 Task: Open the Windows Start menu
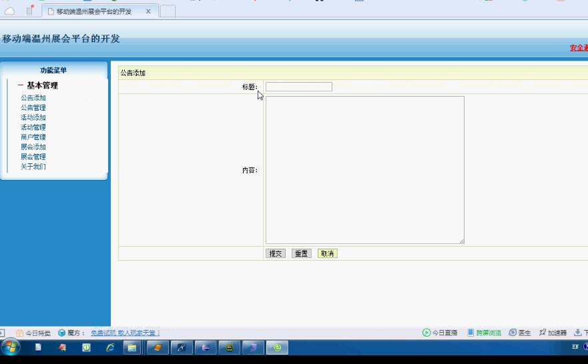click(10, 347)
